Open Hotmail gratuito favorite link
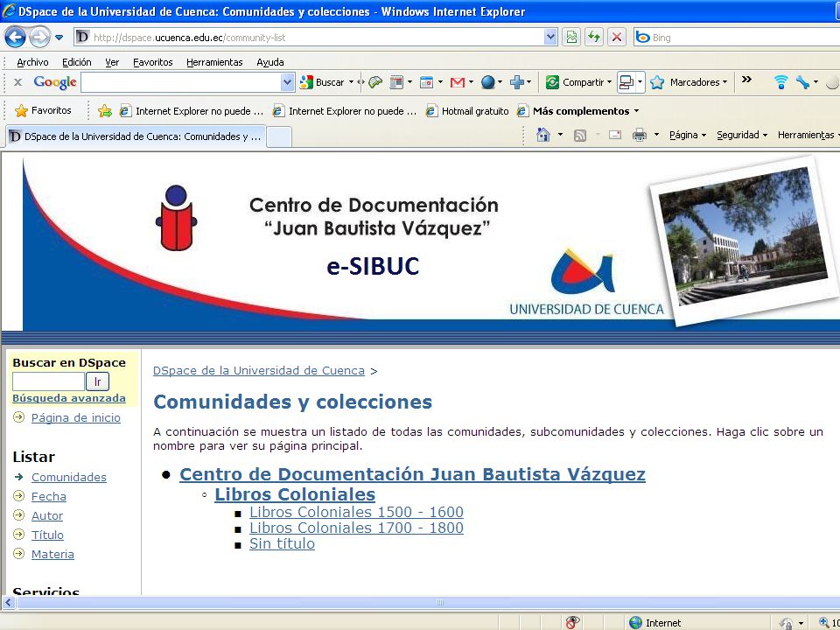Image resolution: width=840 pixels, height=630 pixels. point(467,111)
